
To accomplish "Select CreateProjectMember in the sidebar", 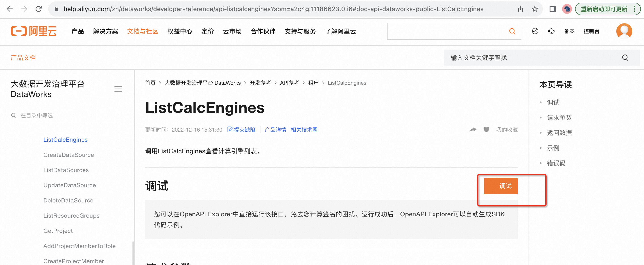I will click(74, 261).
